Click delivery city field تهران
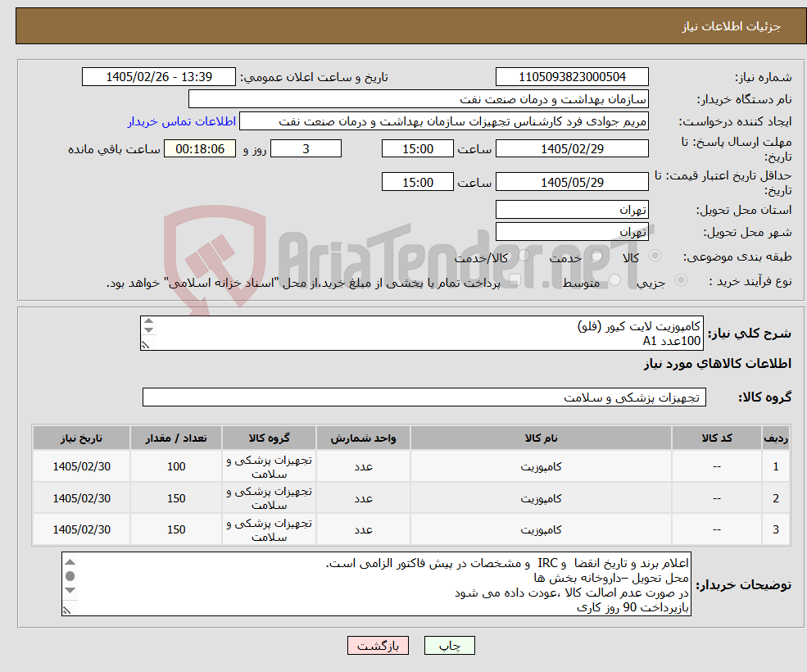Viewport: 807px width, 672px height. coord(572,232)
